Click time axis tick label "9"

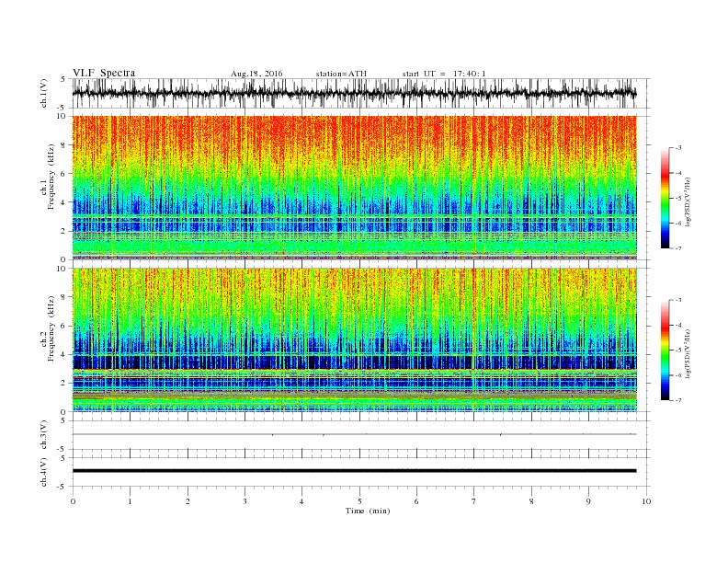(588, 501)
